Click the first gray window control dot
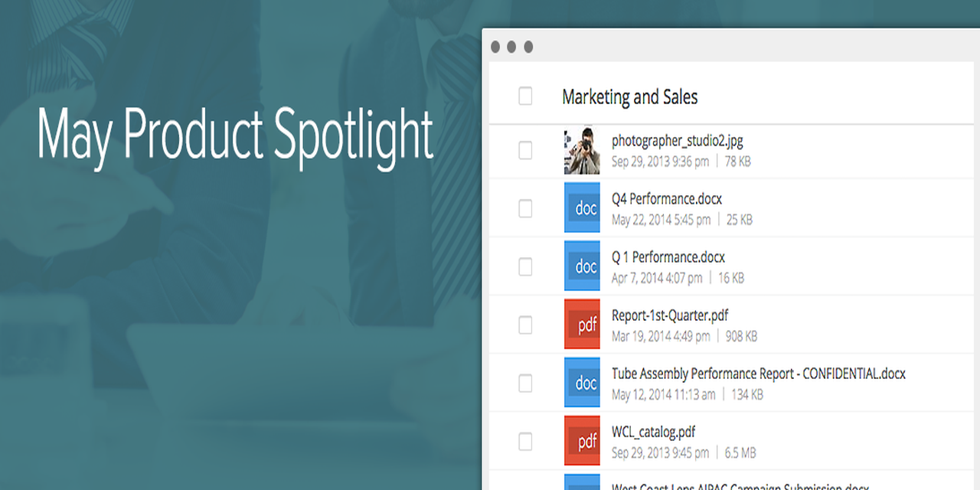The height and width of the screenshot is (490, 980). point(495,47)
